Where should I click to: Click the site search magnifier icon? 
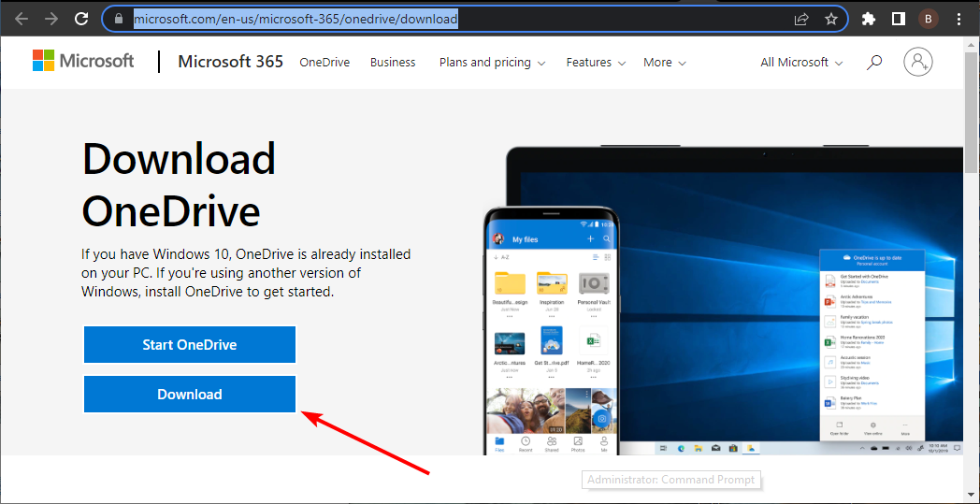point(874,62)
